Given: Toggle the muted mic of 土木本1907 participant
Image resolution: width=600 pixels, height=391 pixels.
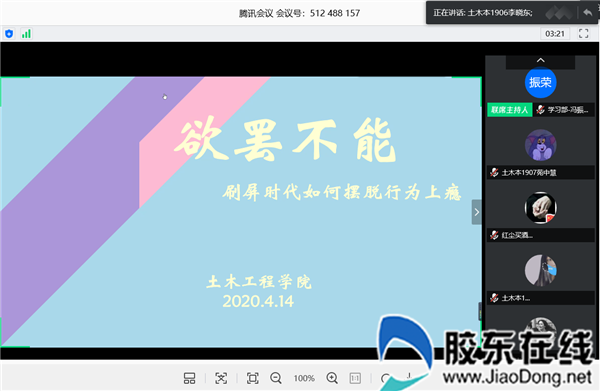Looking at the screenshot, I should point(494,173).
